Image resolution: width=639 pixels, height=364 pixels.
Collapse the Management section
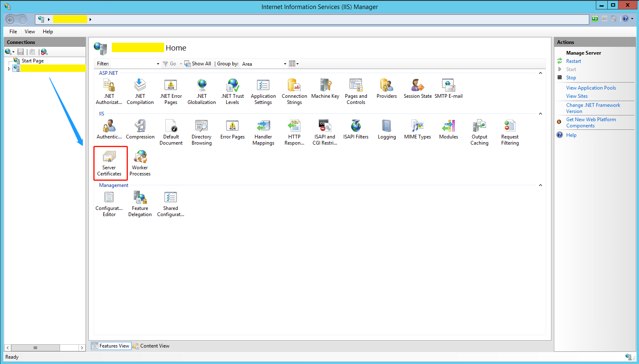pyautogui.click(x=540, y=185)
